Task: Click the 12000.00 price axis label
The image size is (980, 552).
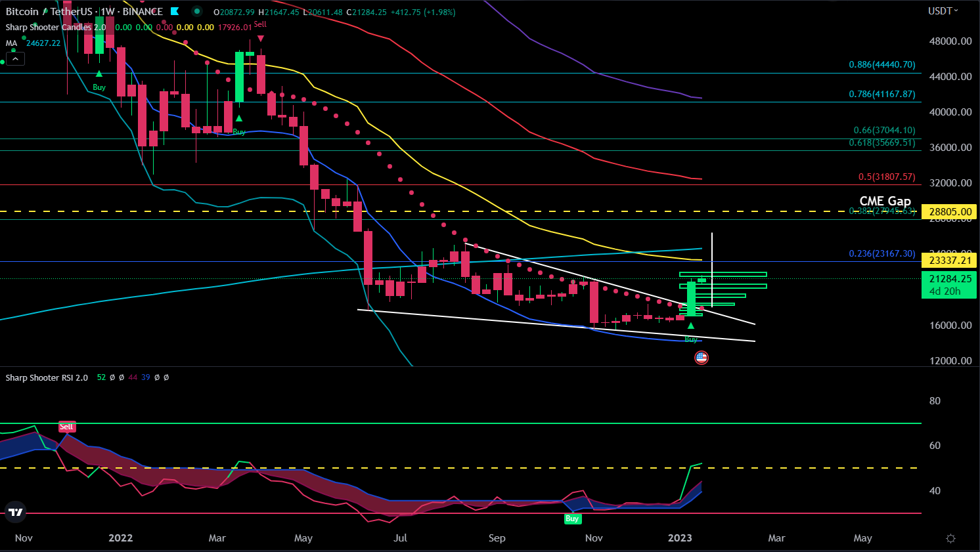Action: [x=950, y=360]
